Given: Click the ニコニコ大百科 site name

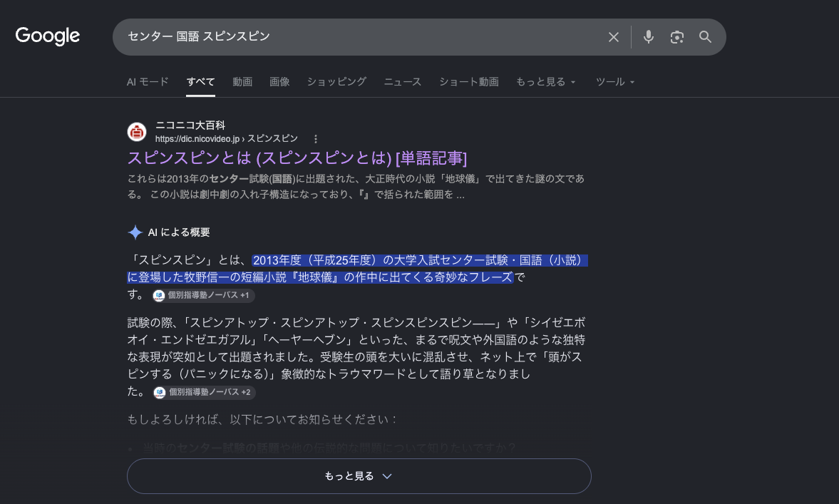Looking at the screenshot, I should click(x=190, y=125).
